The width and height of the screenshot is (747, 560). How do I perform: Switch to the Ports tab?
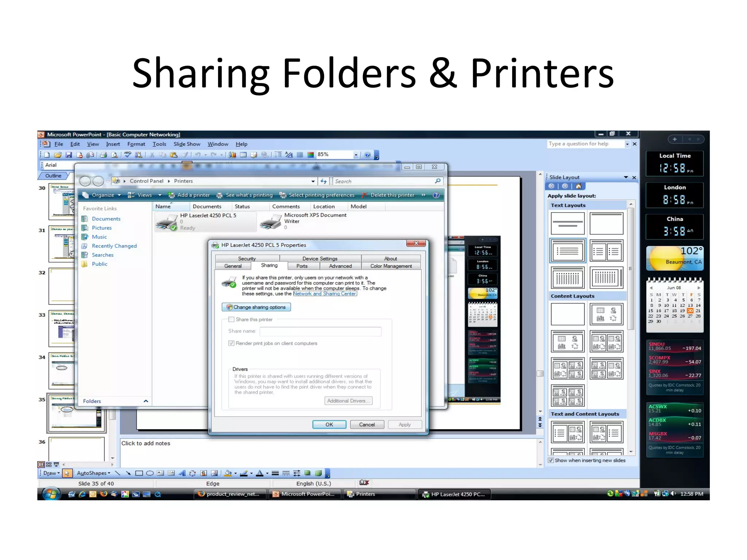coord(302,266)
